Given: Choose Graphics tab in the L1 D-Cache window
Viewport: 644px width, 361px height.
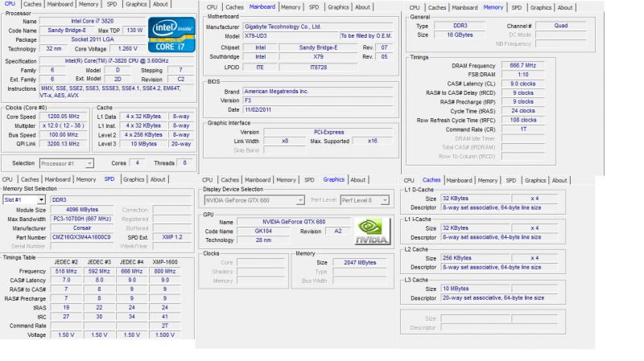Looking at the screenshot, I should point(535,180).
